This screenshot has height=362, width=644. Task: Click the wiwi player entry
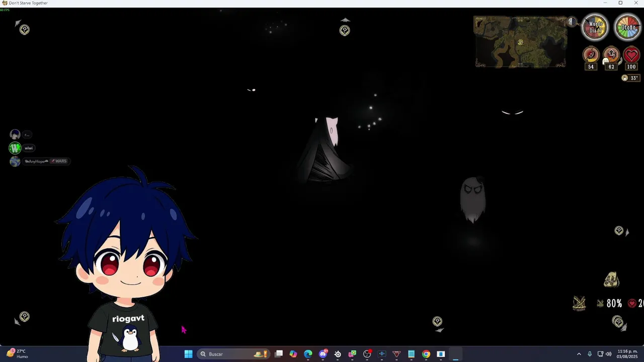tap(21, 148)
